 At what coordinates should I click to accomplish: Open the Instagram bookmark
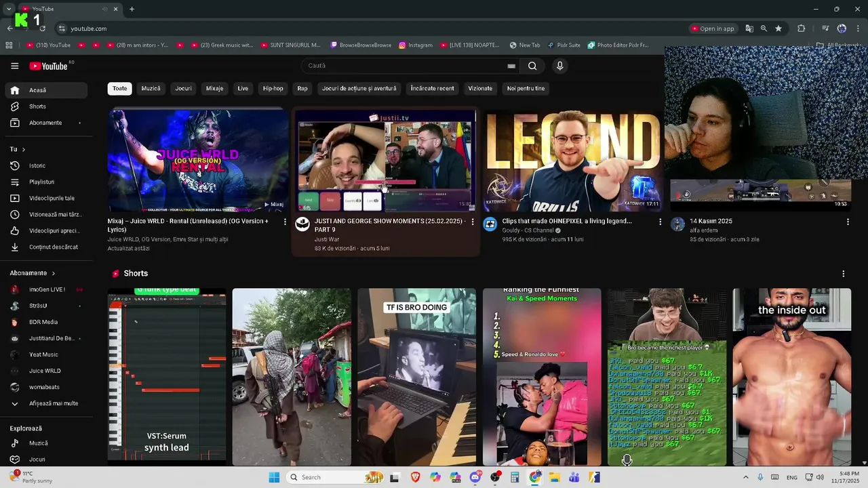pos(416,45)
